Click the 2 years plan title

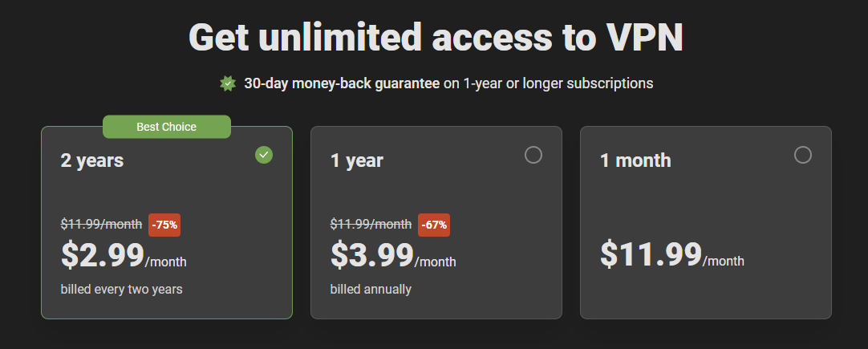pos(92,160)
